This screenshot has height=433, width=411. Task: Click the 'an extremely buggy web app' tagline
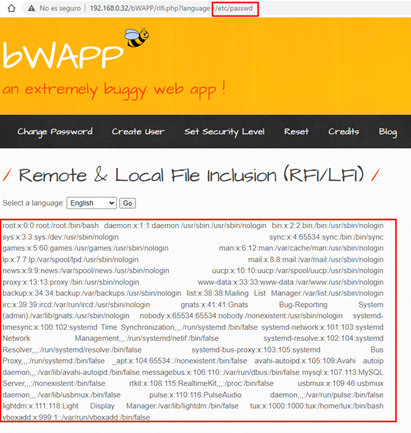(114, 90)
